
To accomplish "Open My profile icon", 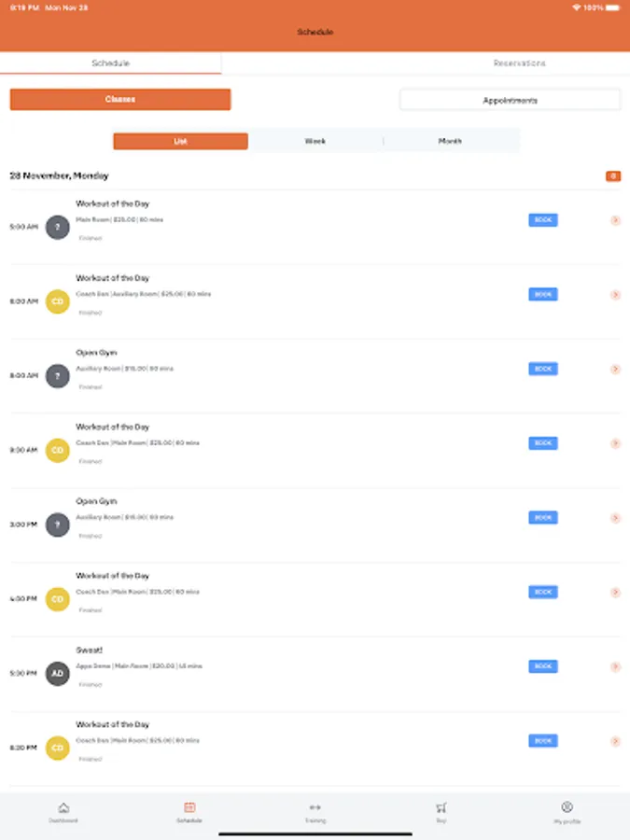I will click(x=567, y=810).
